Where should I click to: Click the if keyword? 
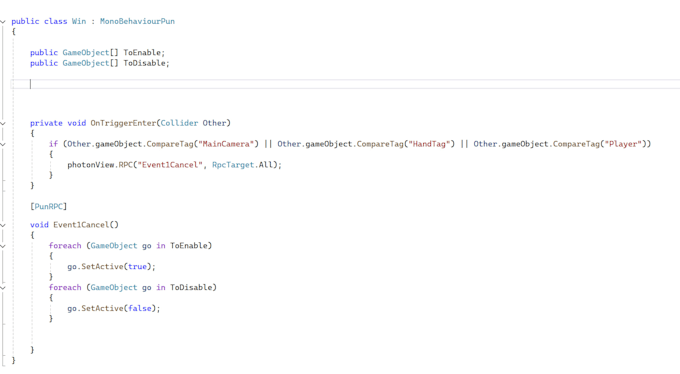(53, 144)
